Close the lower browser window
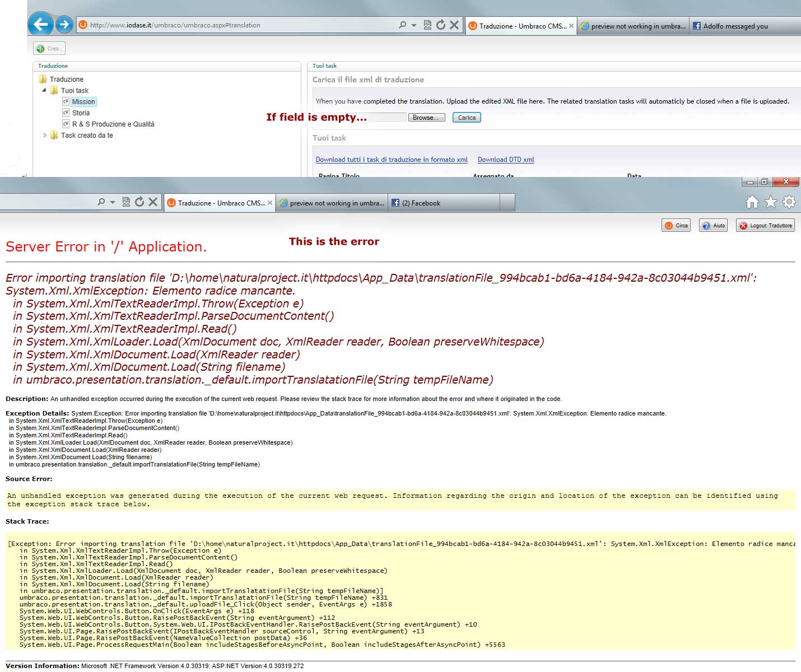 [x=786, y=182]
